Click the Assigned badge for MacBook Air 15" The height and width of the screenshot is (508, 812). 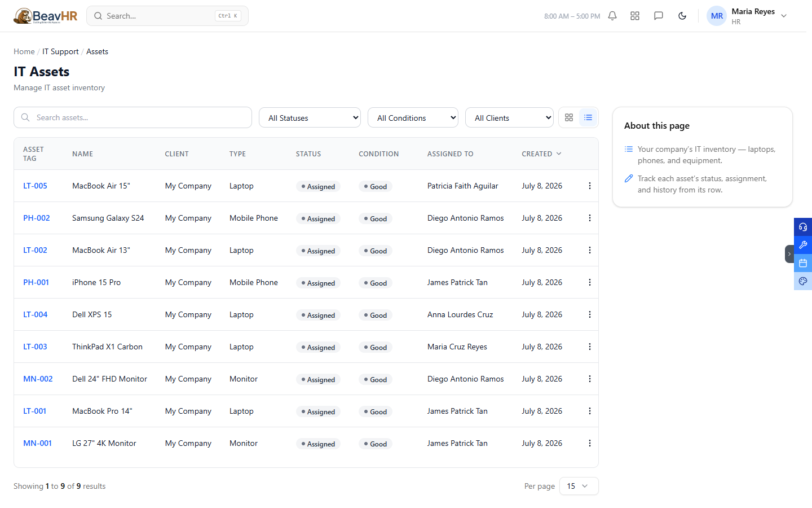tap(318, 186)
